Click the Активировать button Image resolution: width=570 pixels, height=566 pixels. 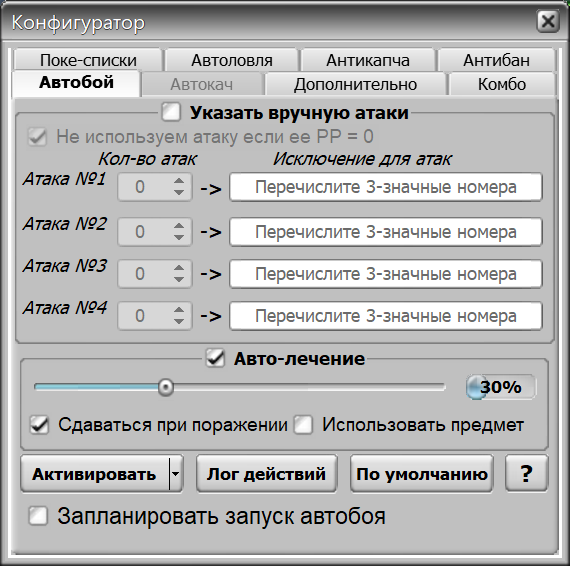pos(95,474)
